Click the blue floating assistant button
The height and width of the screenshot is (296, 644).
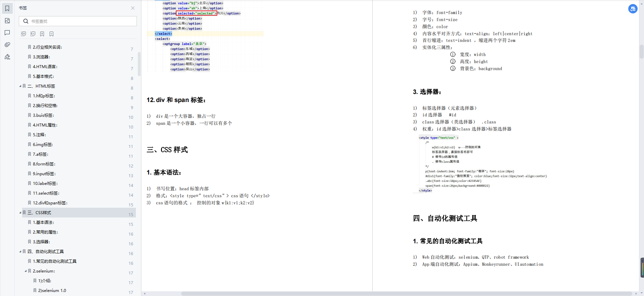[x=633, y=9]
